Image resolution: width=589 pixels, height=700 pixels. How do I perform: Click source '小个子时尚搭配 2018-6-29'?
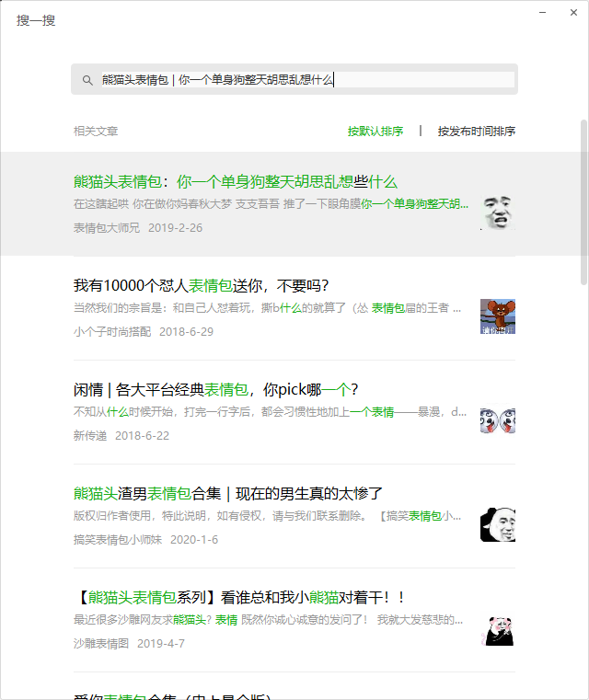(144, 332)
